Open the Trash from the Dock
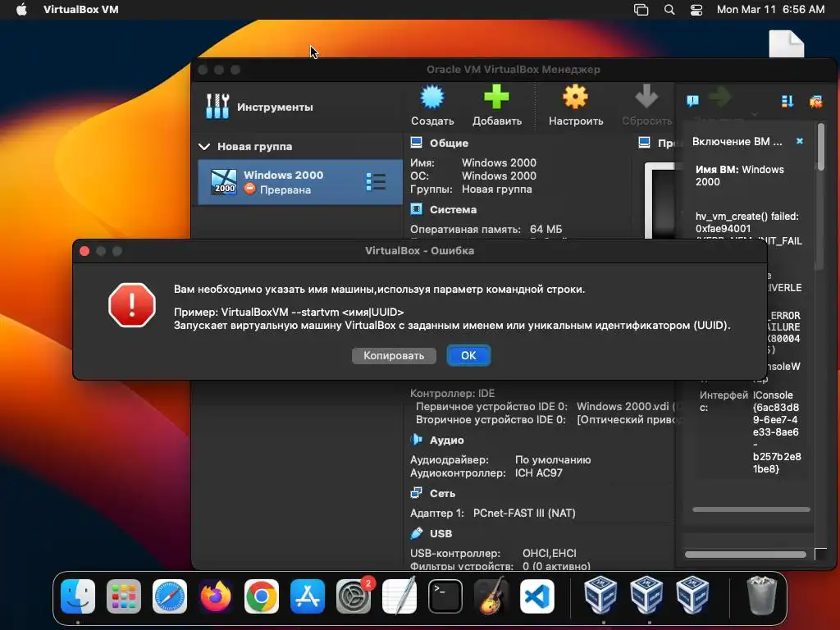840x630 pixels. 761,596
